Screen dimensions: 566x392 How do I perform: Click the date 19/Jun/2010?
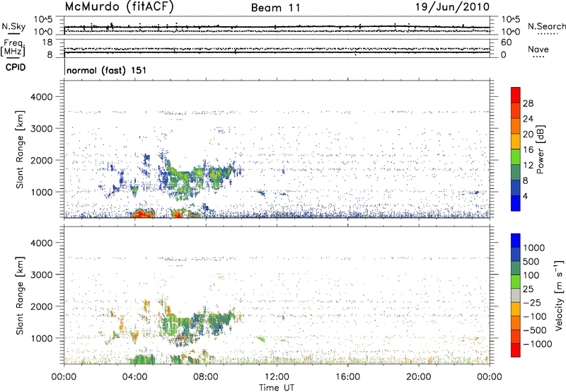pos(452,7)
